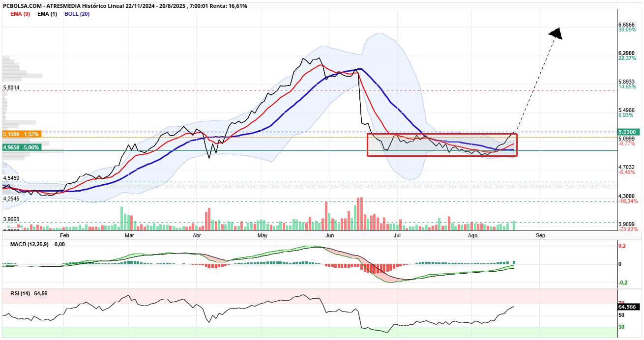Viewport: 644px width, 340px height.
Task: Click the 5,8014 resistance level label
Action: [11, 87]
